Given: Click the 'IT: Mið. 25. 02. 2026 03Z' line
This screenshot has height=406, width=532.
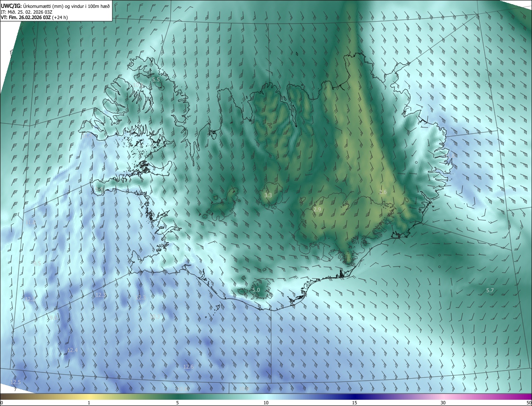Looking at the screenshot, I should tap(27, 12).
